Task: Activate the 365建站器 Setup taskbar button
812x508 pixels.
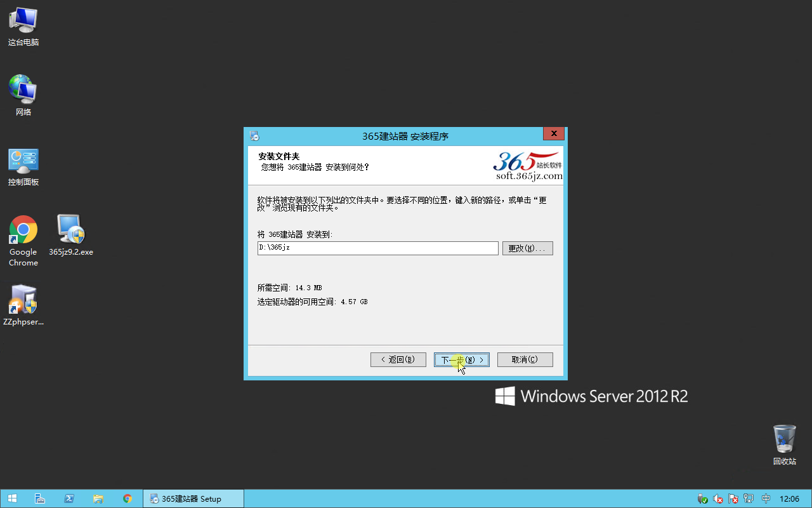Action: (x=193, y=498)
